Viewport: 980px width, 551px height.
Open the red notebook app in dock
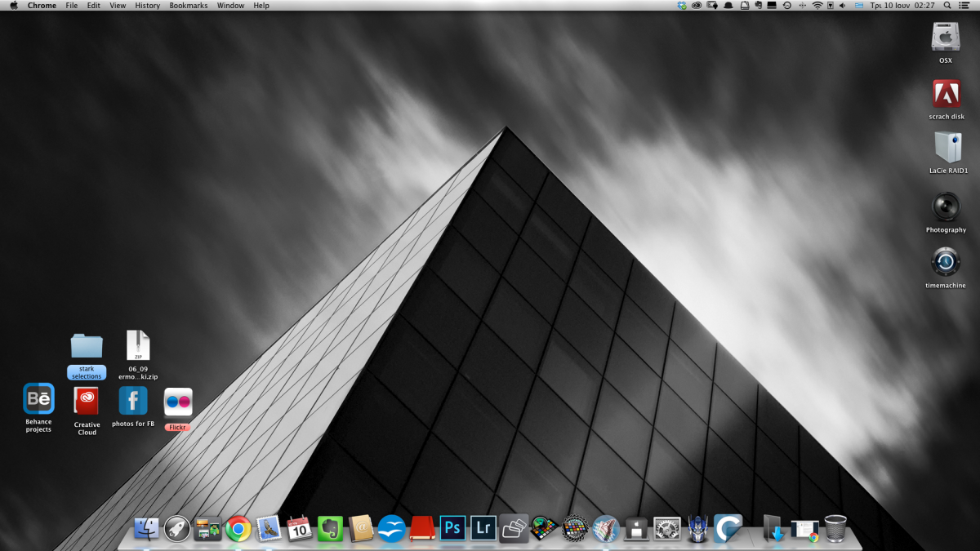coord(422,529)
